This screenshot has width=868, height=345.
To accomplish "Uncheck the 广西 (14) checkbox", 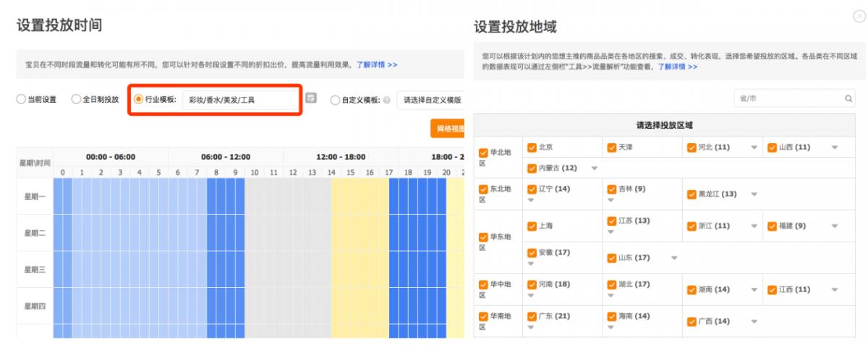I will pos(692,322).
